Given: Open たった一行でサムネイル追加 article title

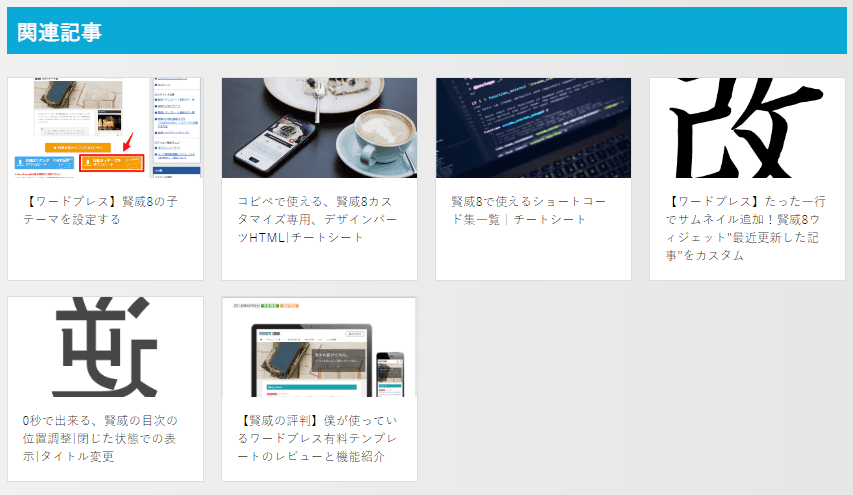Looking at the screenshot, I should (x=746, y=228).
